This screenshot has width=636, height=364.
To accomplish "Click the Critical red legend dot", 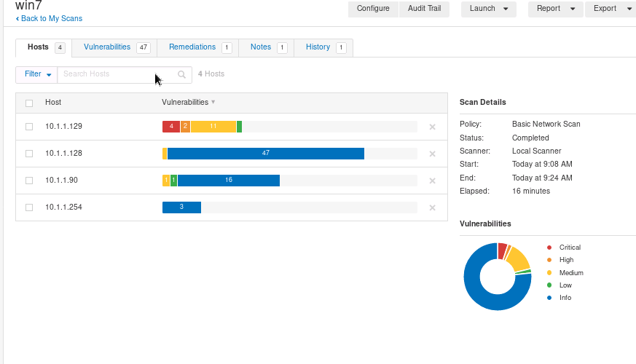I will click(x=549, y=248).
